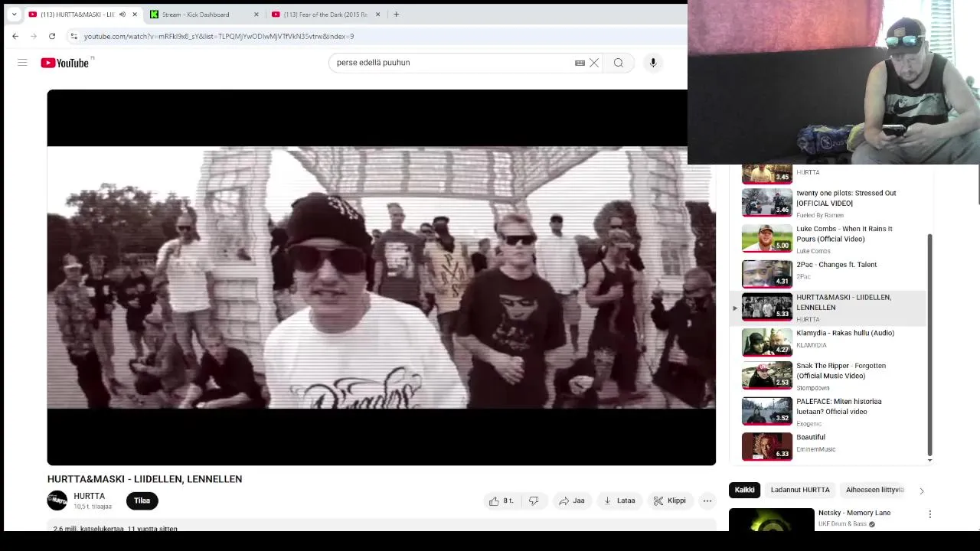Go forward with browser forward arrow

pyautogui.click(x=34, y=36)
